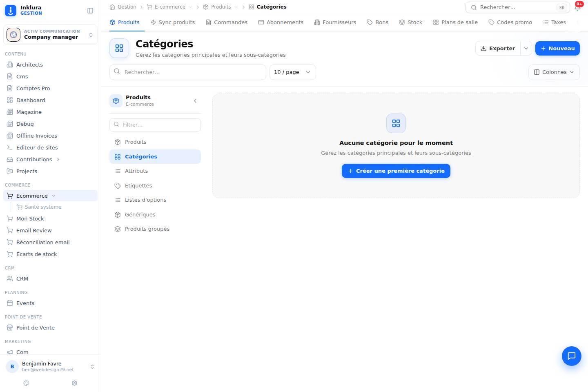Screen dimensions: 588x392
Task: Go to the Bons tab
Action: [378, 22]
